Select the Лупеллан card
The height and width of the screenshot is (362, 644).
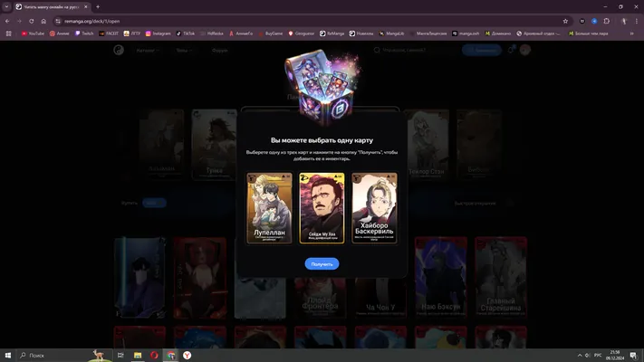click(x=269, y=208)
